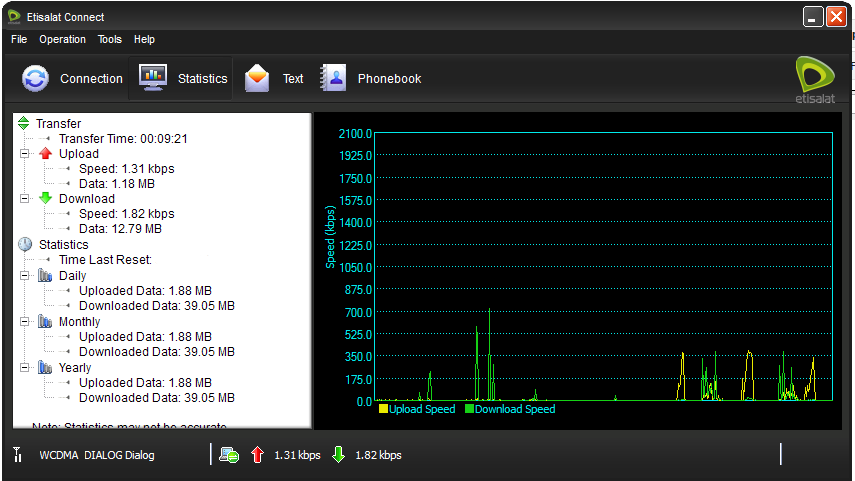This screenshot has height=481, width=855.
Task: Click the signal strength icon in the status bar
Action: [17, 454]
